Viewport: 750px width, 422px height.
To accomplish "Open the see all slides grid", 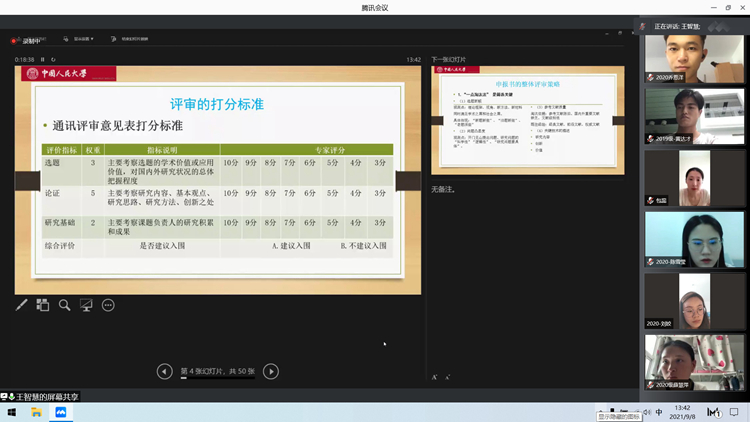I will click(x=43, y=305).
